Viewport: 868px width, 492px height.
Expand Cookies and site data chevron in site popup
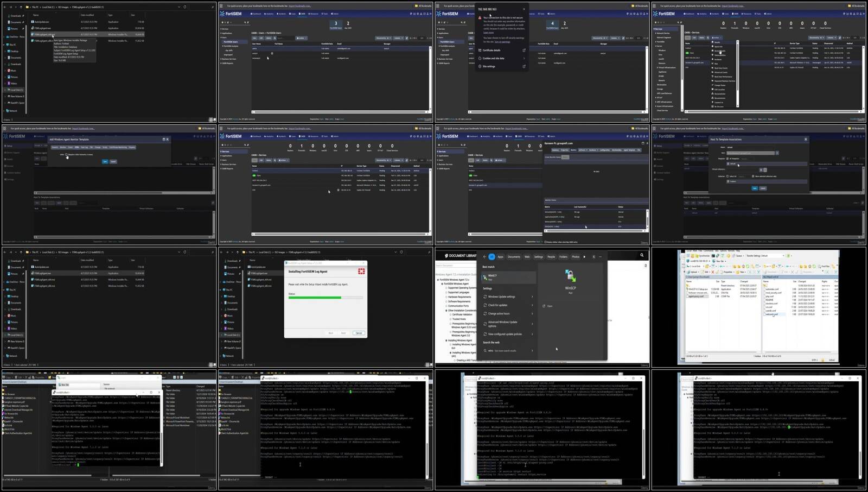(x=524, y=59)
